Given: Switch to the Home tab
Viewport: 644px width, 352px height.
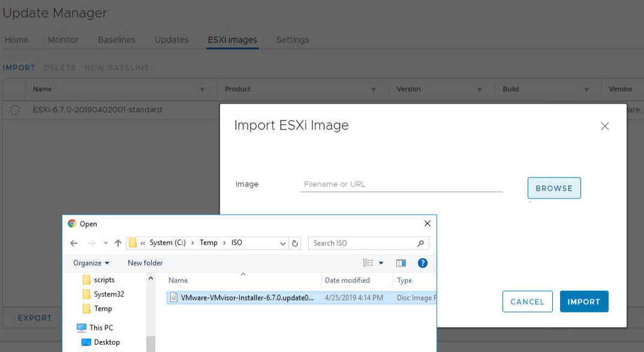Looking at the screenshot, I should pos(17,40).
